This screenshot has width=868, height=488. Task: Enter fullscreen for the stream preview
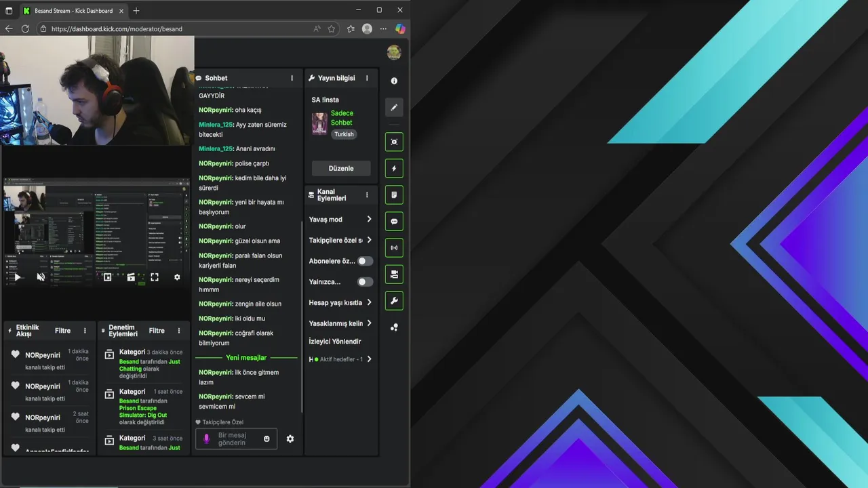coord(155,277)
